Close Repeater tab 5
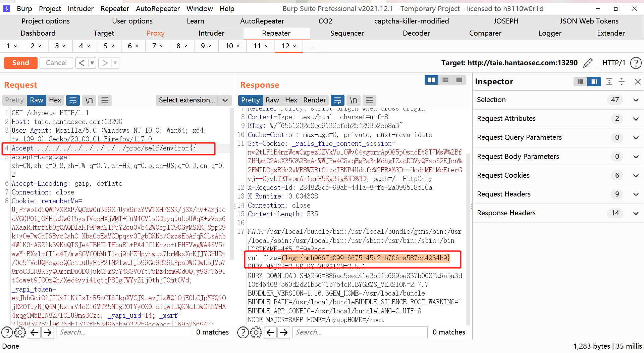This screenshot has height=353, width=644. [x=113, y=46]
